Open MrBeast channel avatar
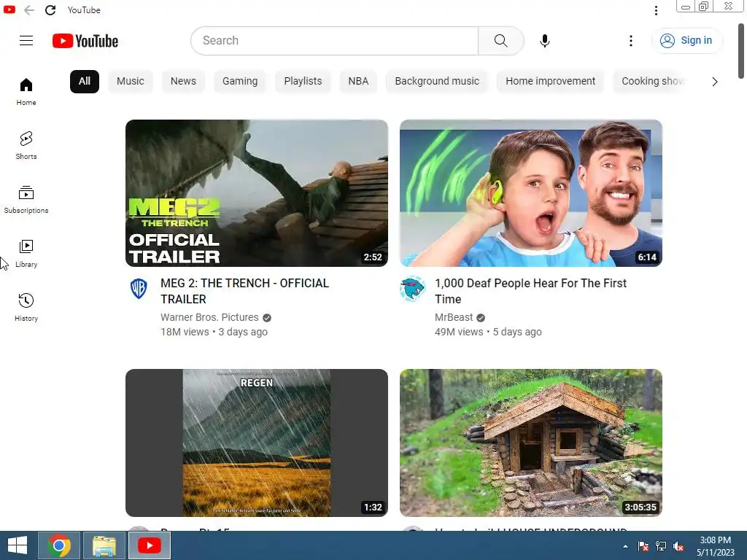The width and height of the screenshot is (747, 560). point(413,289)
